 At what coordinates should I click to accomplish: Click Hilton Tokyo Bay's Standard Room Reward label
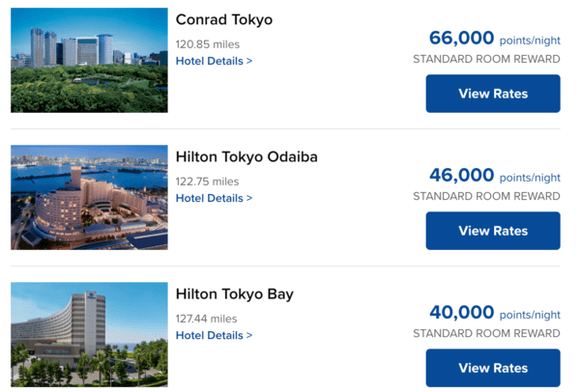point(486,334)
